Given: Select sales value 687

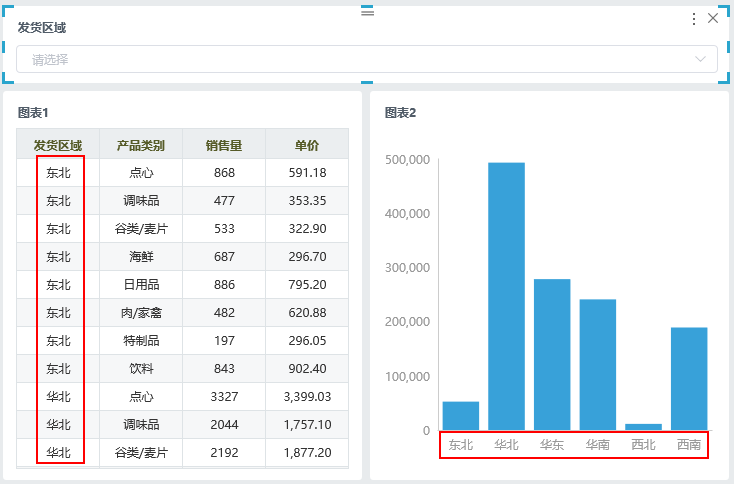Looking at the screenshot, I should click(x=224, y=257).
